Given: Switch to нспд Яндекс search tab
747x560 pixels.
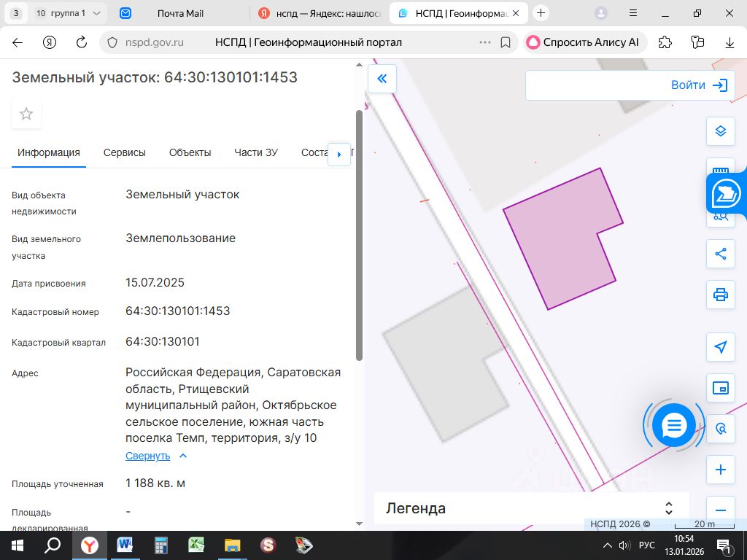Looking at the screenshot, I should point(320,14).
